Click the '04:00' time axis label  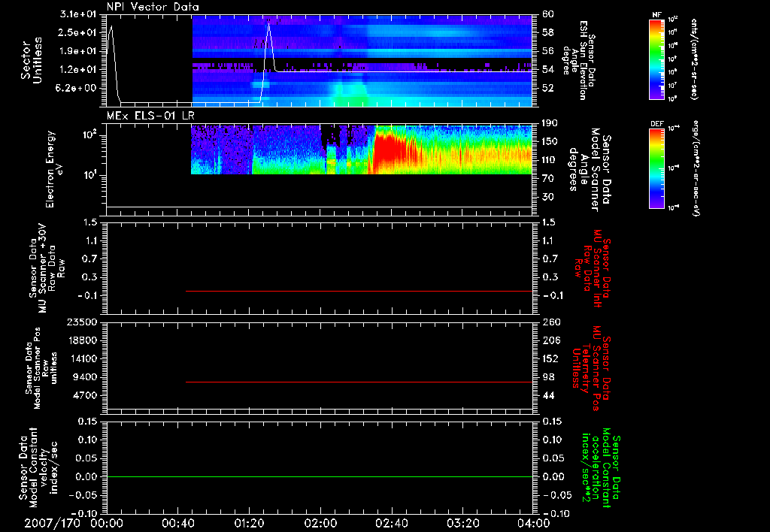tap(533, 523)
